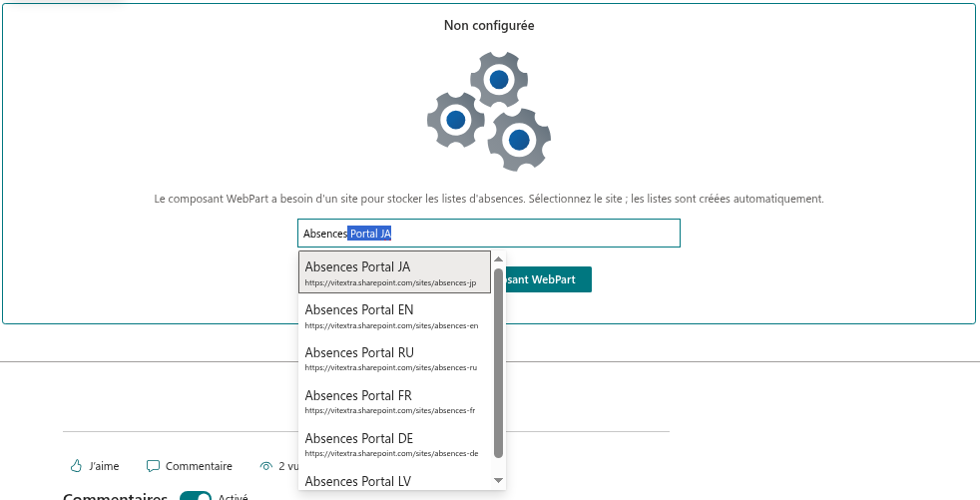
Task: Click the absences-de site URL text
Action: tap(392, 453)
